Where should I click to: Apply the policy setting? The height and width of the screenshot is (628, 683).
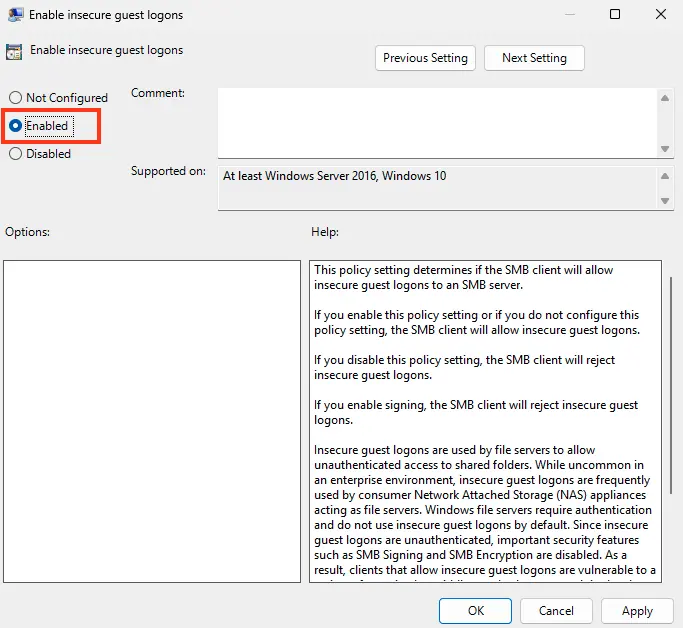[637, 611]
